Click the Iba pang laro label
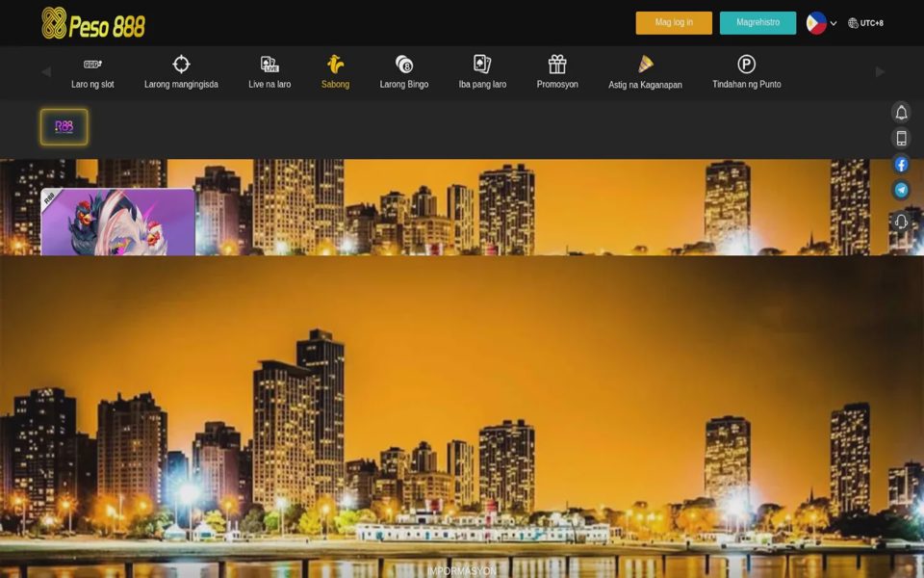 click(482, 85)
